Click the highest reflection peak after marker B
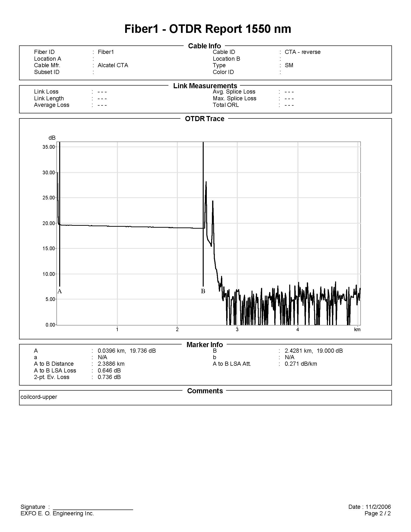Image resolution: width=411 pixels, height=532 pixels. click(206, 182)
